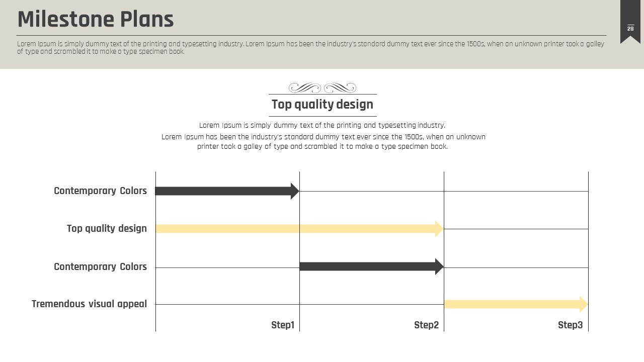Click the right swirl of the ornament
The width and height of the screenshot is (644, 362).
pyautogui.click(x=340, y=88)
